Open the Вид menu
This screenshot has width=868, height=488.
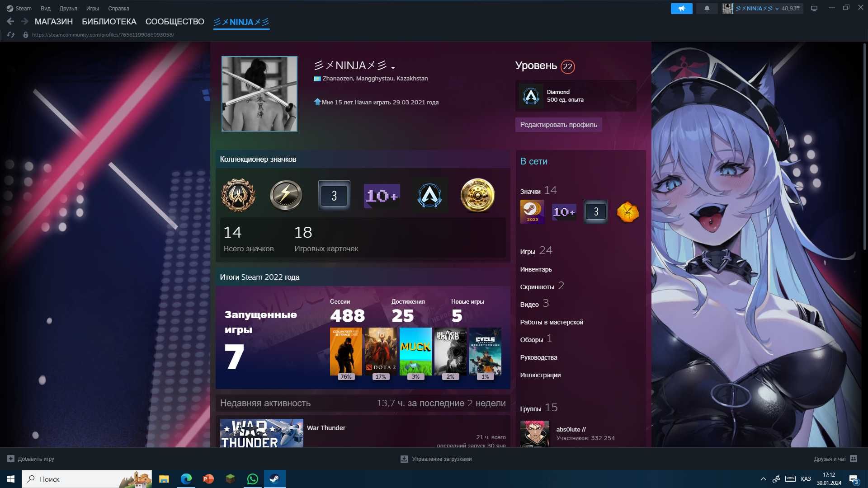coord(46,8)
